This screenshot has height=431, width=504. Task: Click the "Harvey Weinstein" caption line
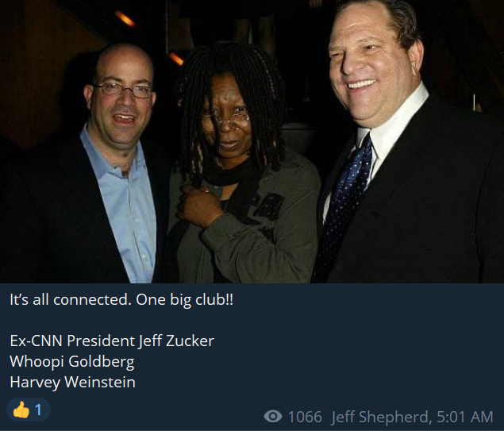(72, 382)
